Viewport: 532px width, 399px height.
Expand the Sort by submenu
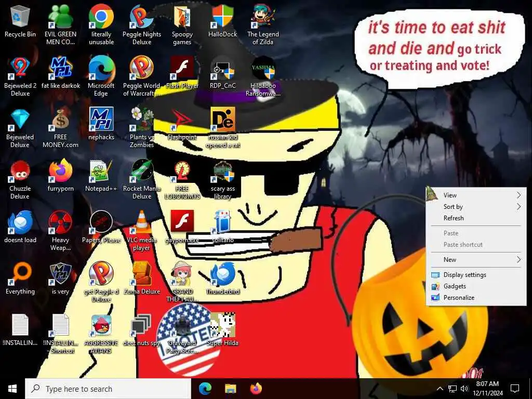(476, 207)
